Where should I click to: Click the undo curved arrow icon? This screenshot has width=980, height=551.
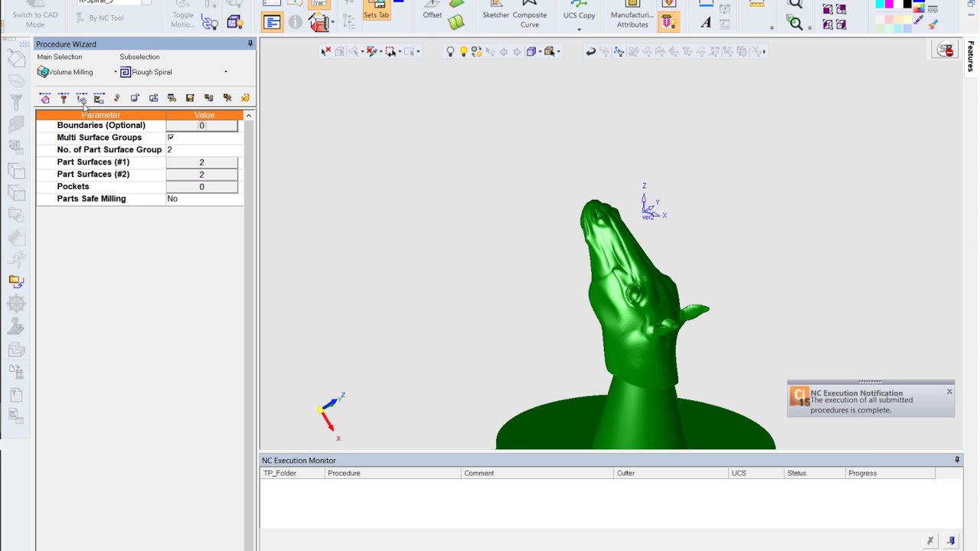(590, 52)
